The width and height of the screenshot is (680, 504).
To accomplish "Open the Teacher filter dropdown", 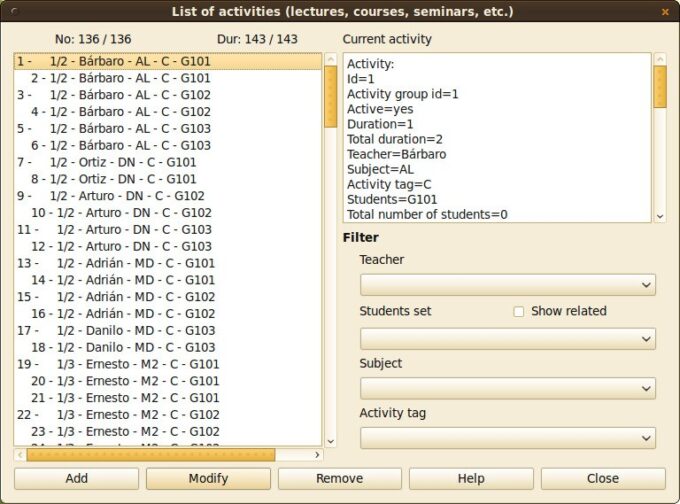I will tap(507, 285).
